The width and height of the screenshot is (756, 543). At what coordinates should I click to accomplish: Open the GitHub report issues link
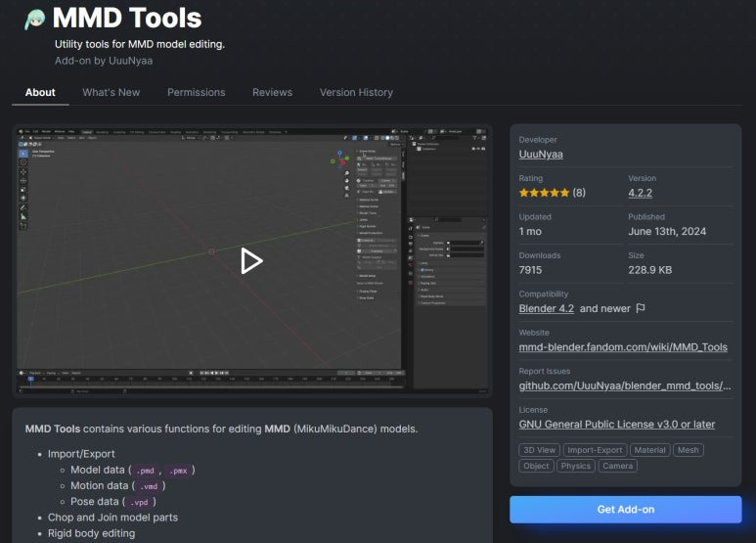(x=625, y=385)
